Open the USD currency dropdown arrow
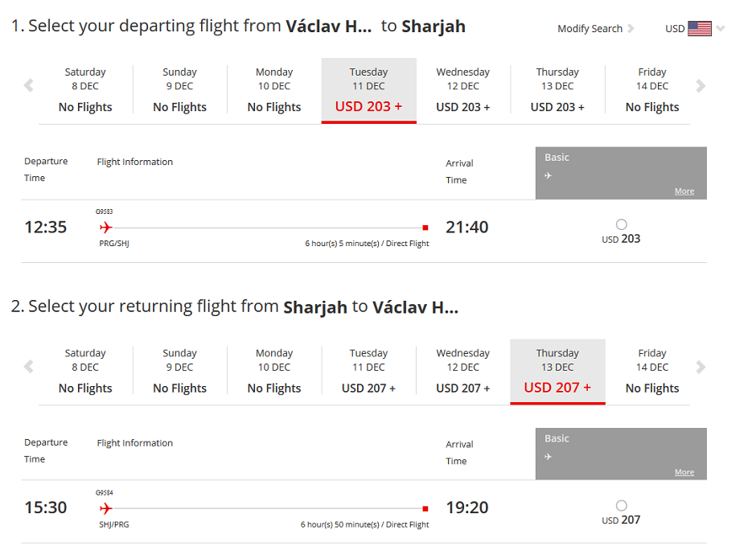The width and height of the screenshot is (756, 559). point(721,28)
